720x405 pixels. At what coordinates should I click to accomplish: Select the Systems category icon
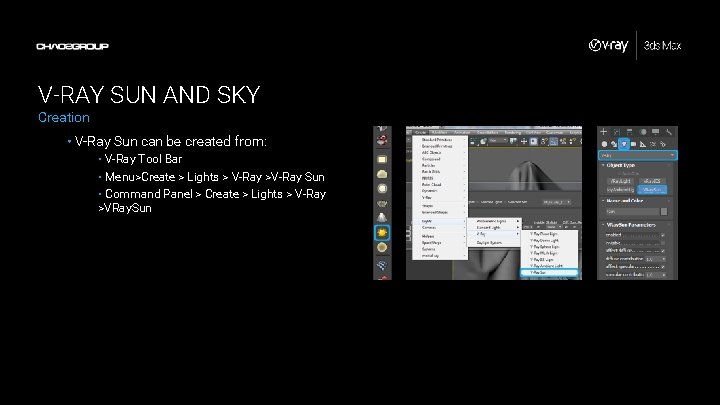coord(663,144)
